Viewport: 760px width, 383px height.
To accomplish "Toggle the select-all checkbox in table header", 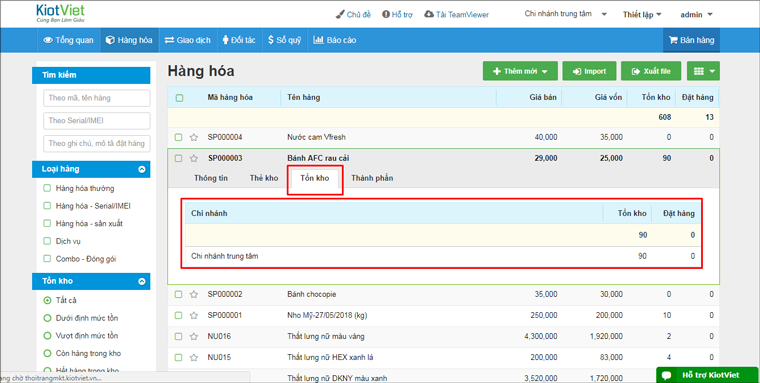I will pos(179,98).
